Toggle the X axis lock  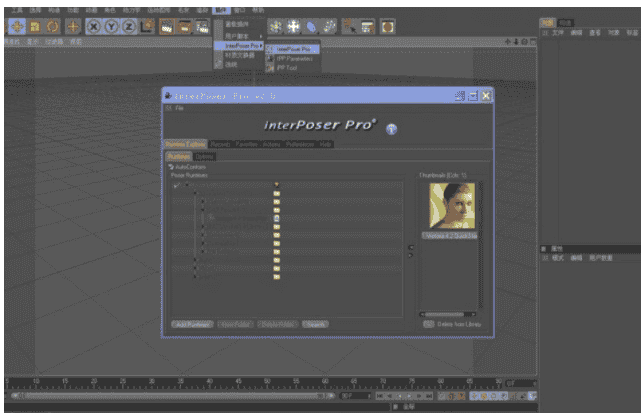pos(94,27)
